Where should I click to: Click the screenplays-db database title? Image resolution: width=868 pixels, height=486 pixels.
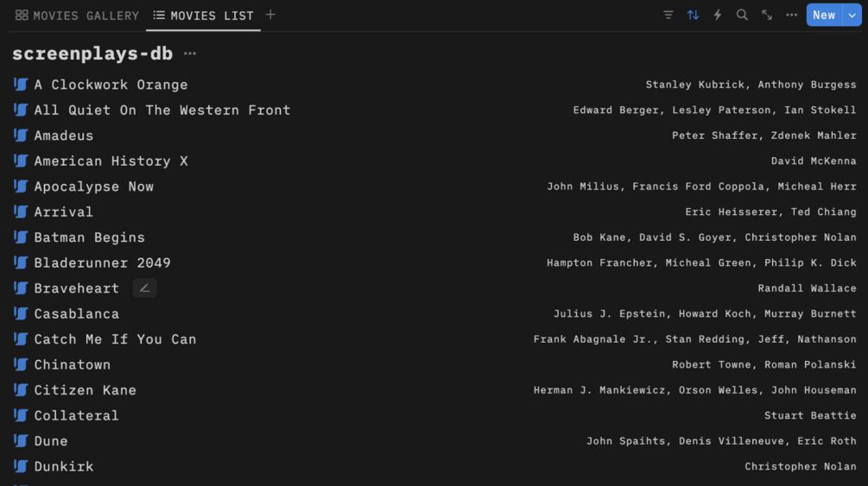pyautogui.click(x=92, y=54)
